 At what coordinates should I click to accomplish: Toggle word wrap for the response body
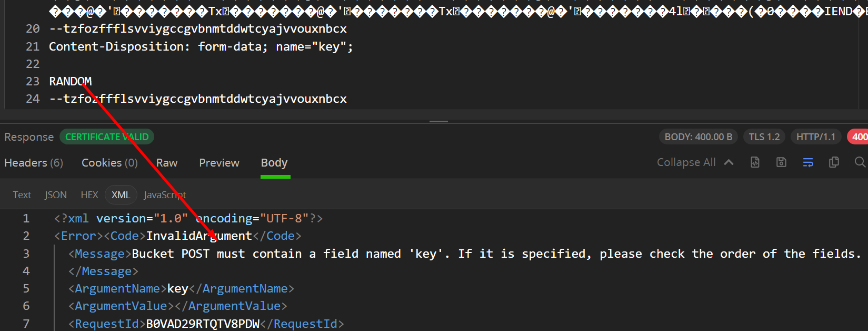click(x=808, y=162)
